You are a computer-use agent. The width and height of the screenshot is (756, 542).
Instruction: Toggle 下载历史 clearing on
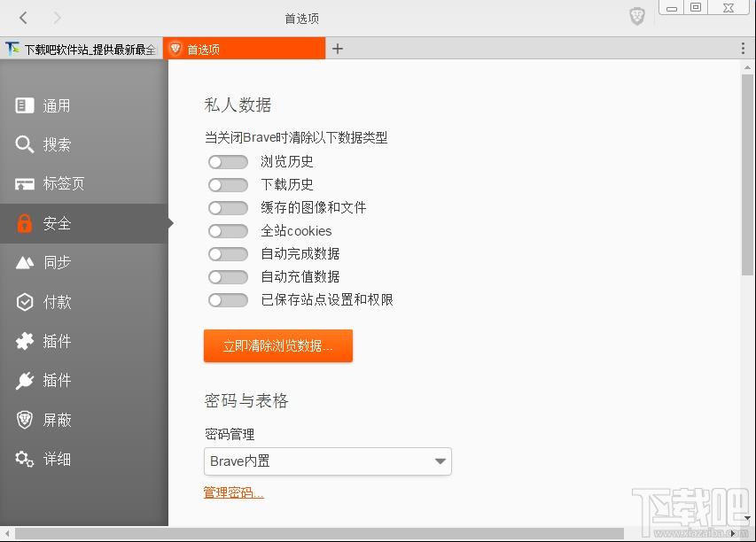coord(228,185)
